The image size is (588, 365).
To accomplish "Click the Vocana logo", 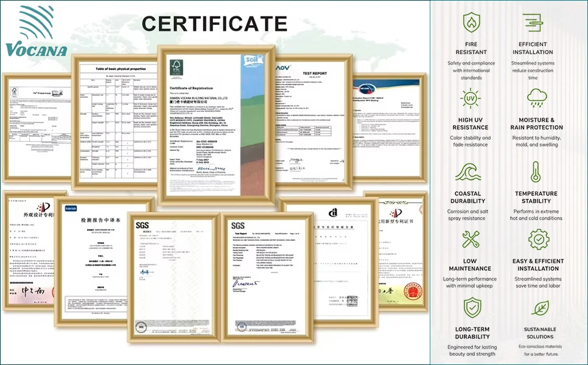I will (x=37, y=32).
